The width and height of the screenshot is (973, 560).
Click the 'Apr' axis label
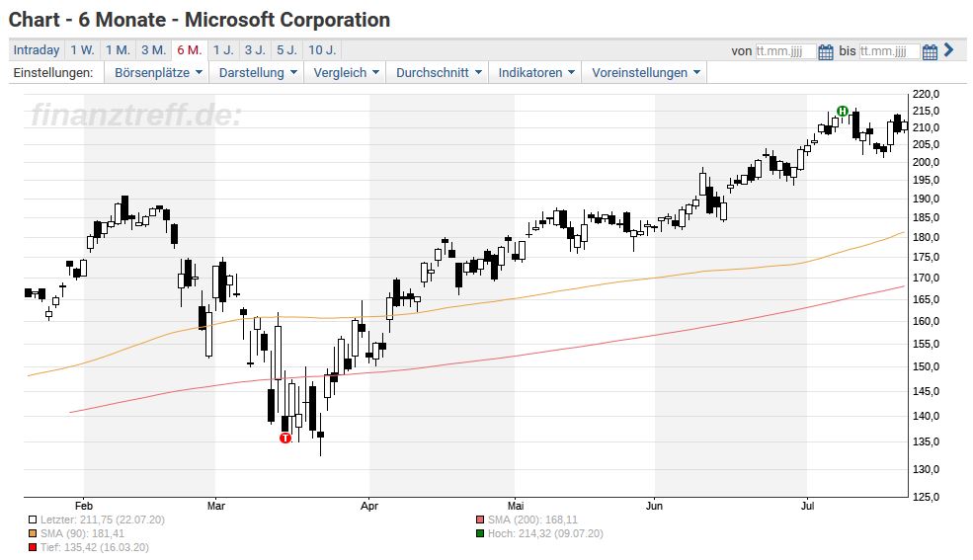[x=369, y=506]
